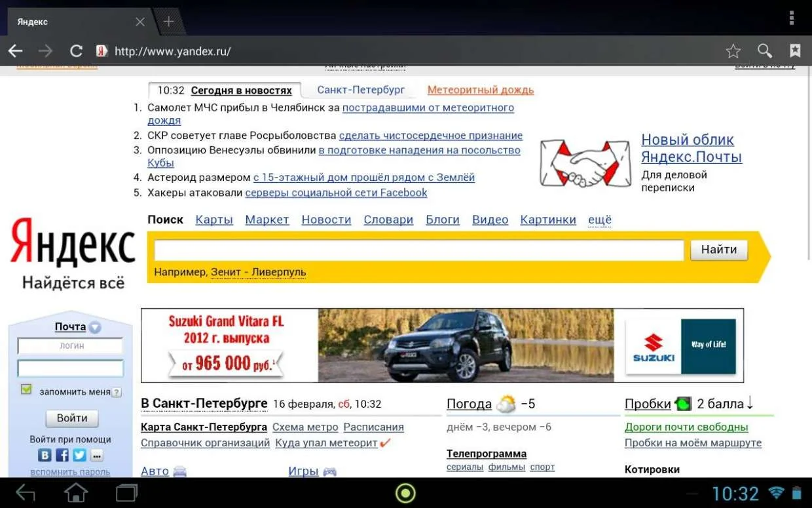
Task: Open a new tab with plus
Action: pyautogui.click(x=169, y=22)
